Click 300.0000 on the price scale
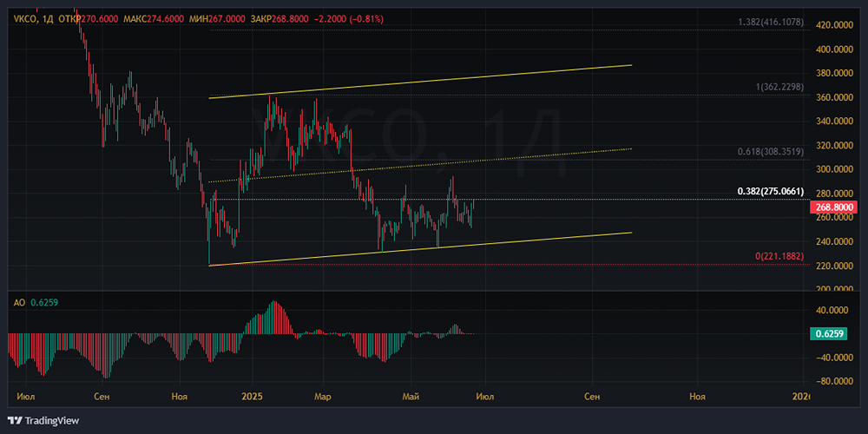 pyautogui.click(x=833, y=169)
